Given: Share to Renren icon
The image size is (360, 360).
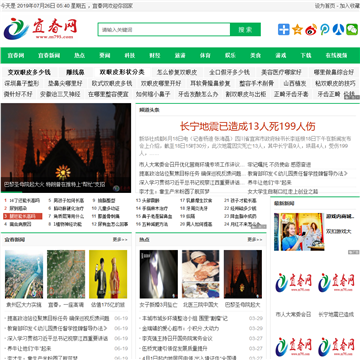Looking at the screenshot, I should (338, 29).
